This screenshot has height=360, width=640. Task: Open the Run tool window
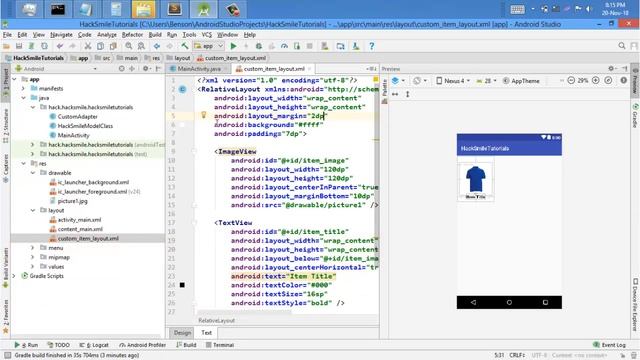click(x=26, y=345)
